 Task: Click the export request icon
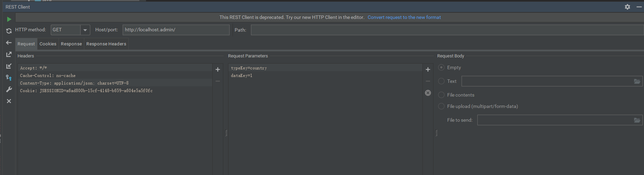(x=9, y=54)
